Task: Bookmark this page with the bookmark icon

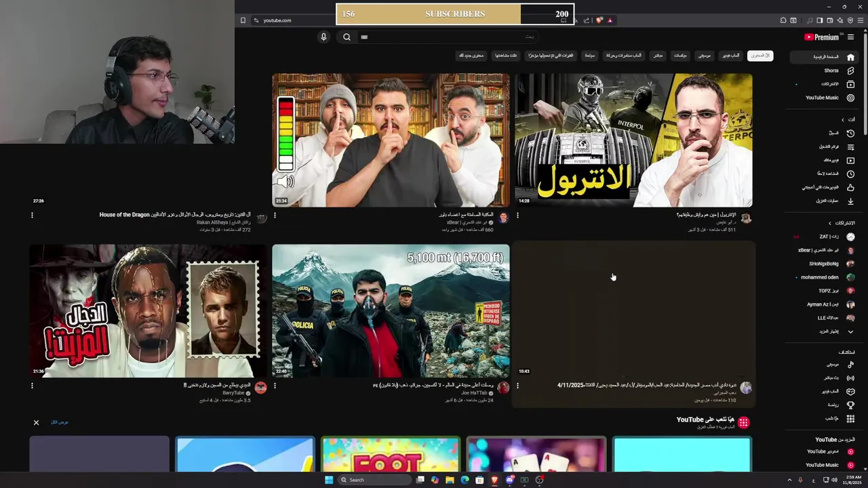Action: [x=243, y=20]
